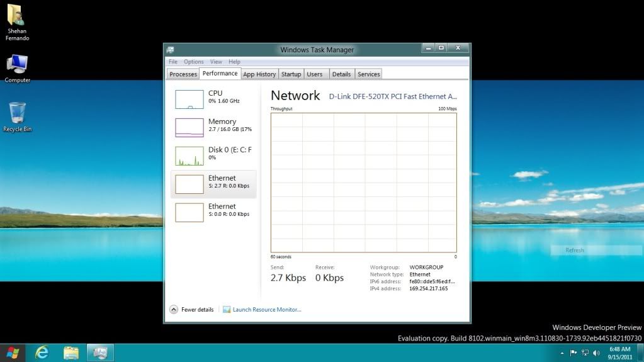Switch to the App History tab

259,74
